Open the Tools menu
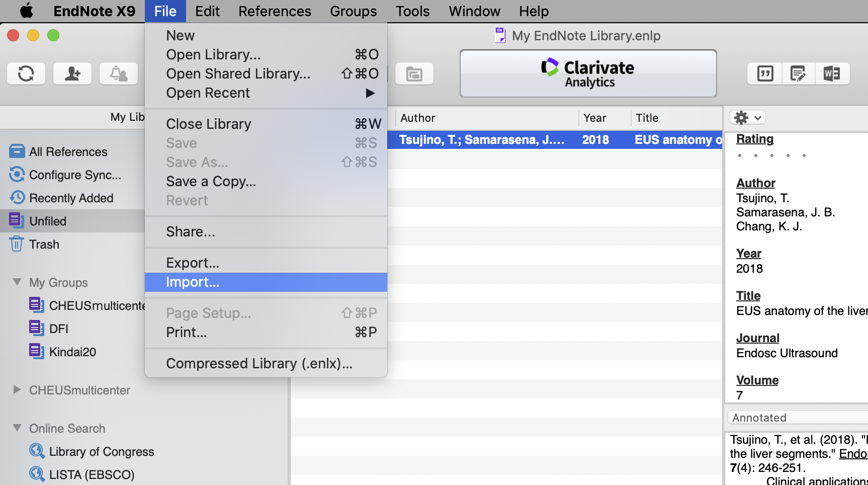This screenshot has height=485, width=868. 412,11
